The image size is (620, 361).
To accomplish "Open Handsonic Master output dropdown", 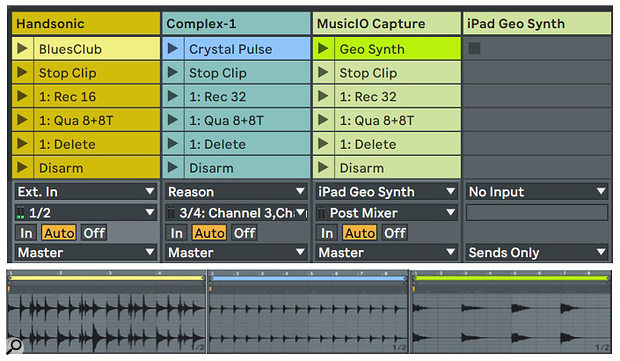I will pyautogui.click(x=86, y=252).
